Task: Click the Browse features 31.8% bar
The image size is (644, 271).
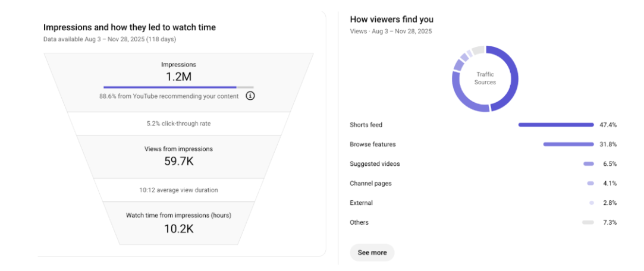Action: (568, 144)
